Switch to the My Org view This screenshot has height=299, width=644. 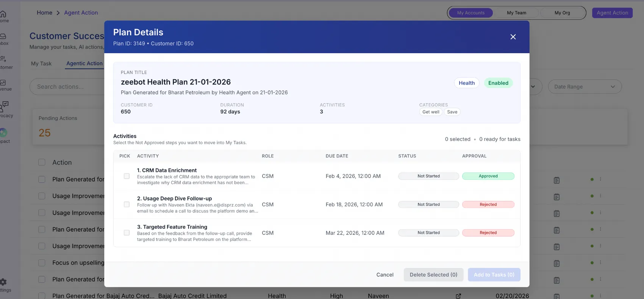[562, 13]
